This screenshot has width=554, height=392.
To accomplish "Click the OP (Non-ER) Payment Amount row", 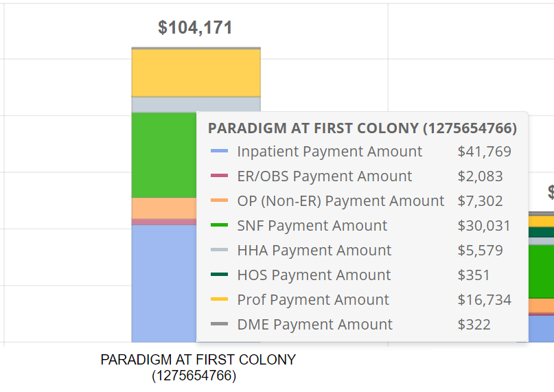I will (x=360, y=200).
